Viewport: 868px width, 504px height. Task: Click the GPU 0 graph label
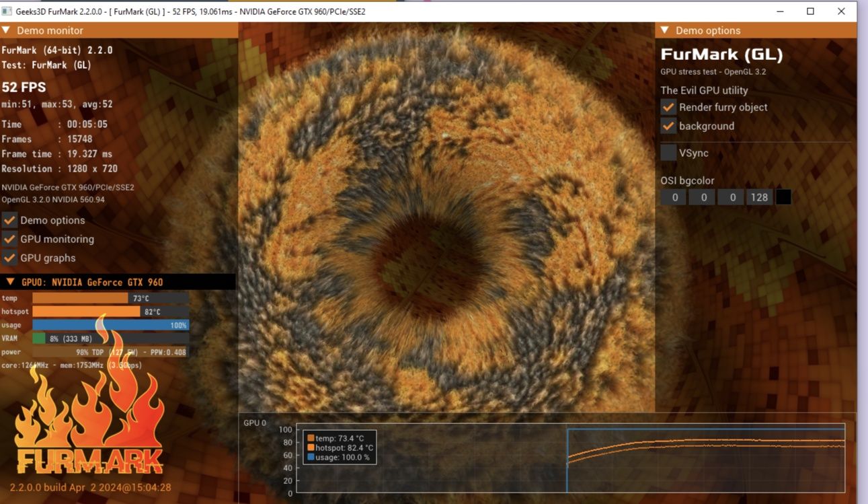tap(255, 423)
